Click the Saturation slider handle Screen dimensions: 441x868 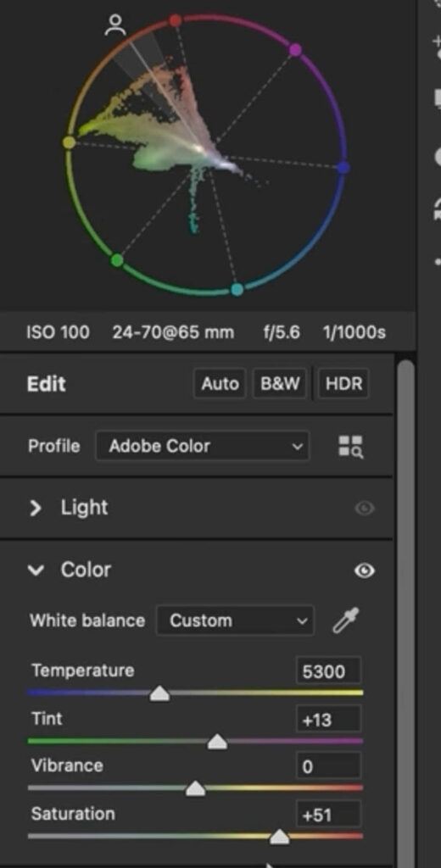279,837
